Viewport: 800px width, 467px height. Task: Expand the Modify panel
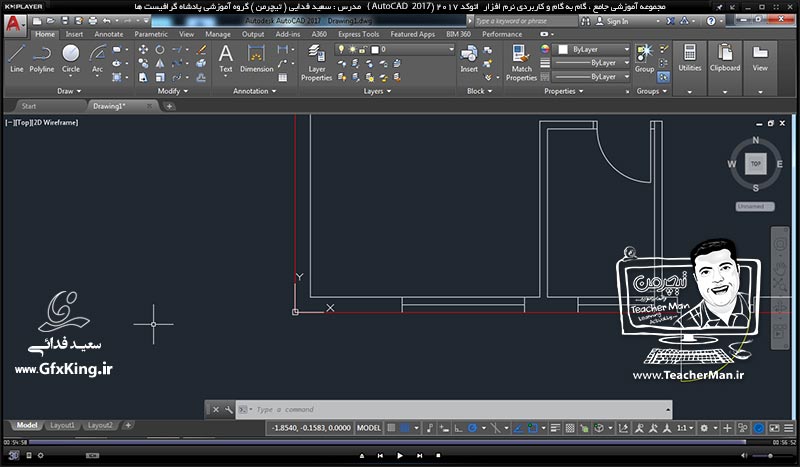pos(173,91)
